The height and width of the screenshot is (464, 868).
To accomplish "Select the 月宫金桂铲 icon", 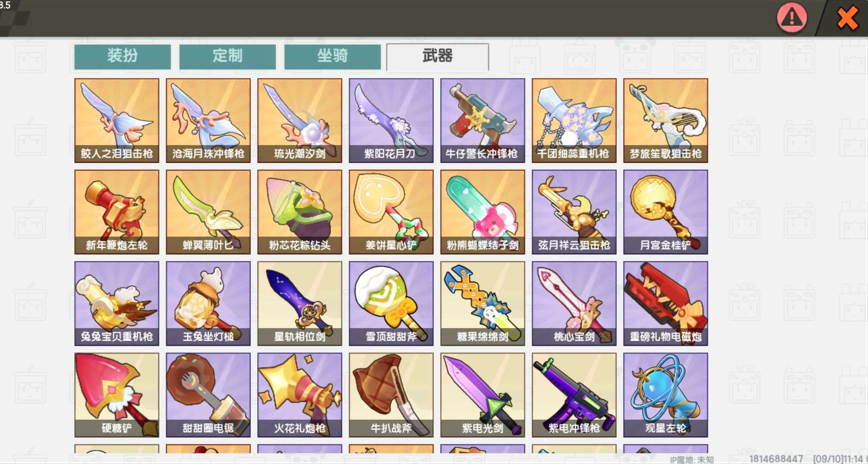I will click(666, 212).
